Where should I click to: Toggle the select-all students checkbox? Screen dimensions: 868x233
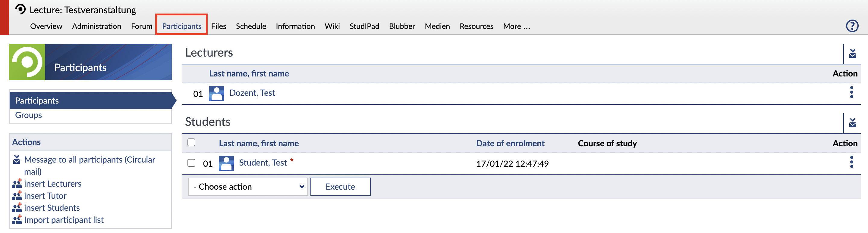[191, 142]
